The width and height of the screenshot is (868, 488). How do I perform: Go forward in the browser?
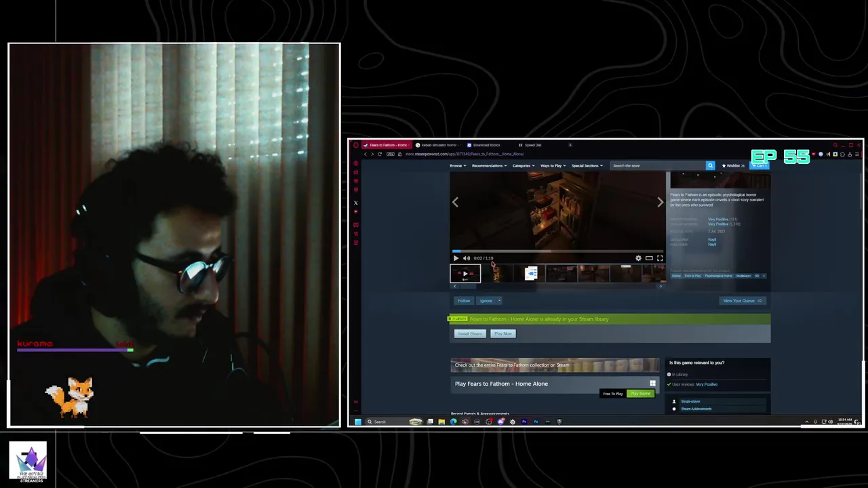(372, 154)
